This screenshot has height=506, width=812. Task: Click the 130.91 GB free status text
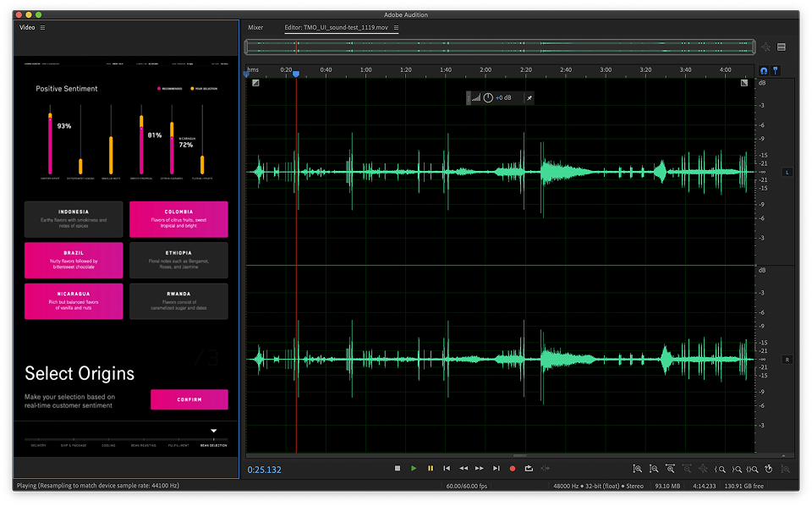tap(743, 487)
